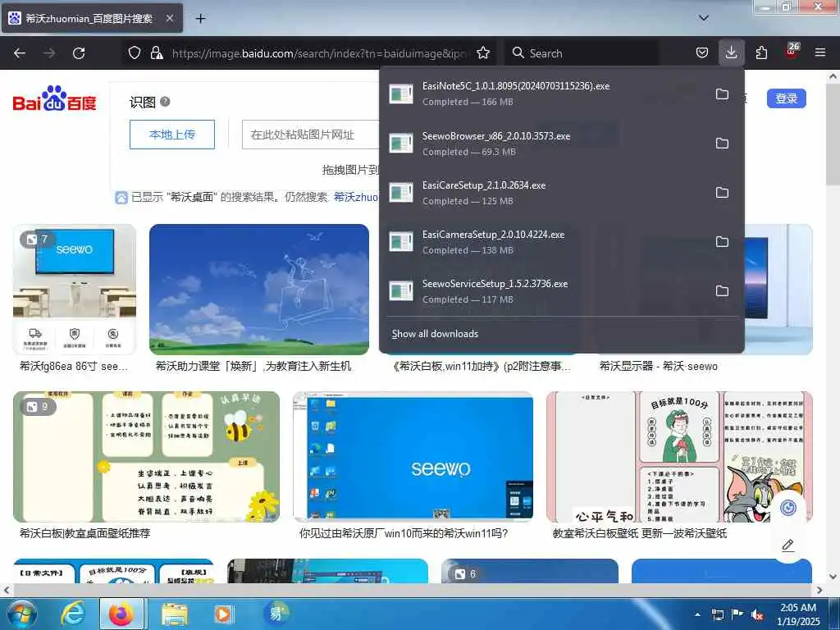Click caption 教室希沃白板壁纸 更新一波希沃壁纸
This screenshot has width=840, height=630.
[640, 533]
